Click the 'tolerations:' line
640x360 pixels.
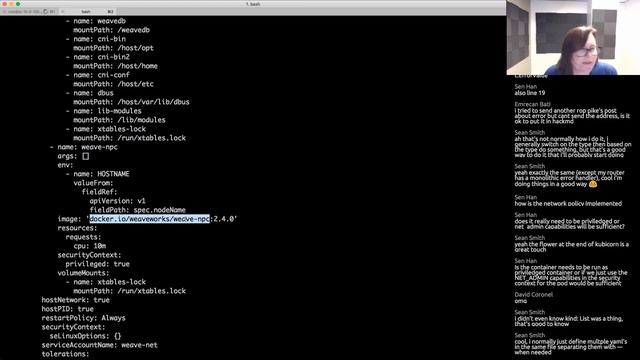pyautogui.click(x=65, y=354)
